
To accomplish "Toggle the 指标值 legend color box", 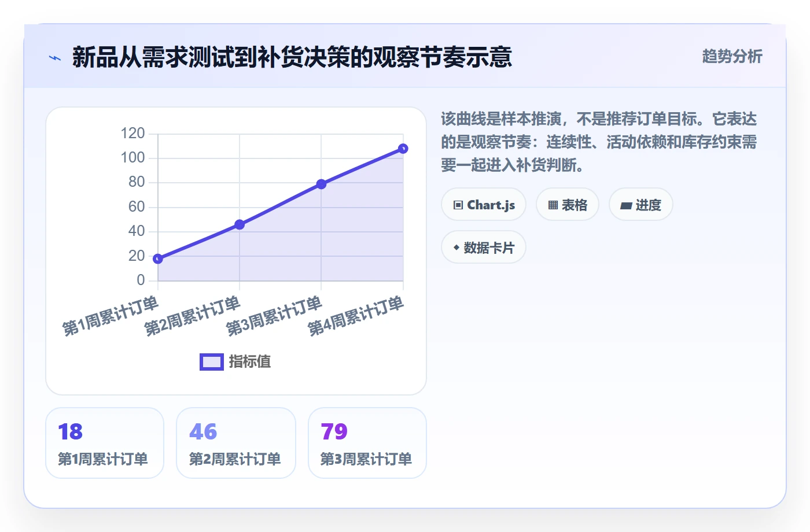I will [x=212, y=362].
